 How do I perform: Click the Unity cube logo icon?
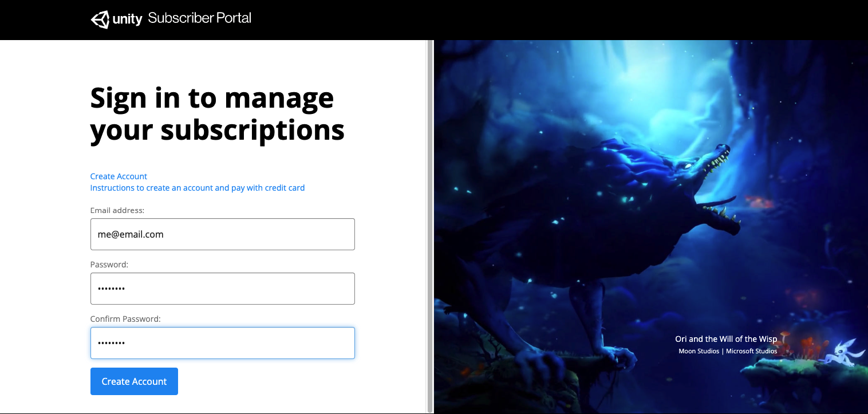(100, 19)
